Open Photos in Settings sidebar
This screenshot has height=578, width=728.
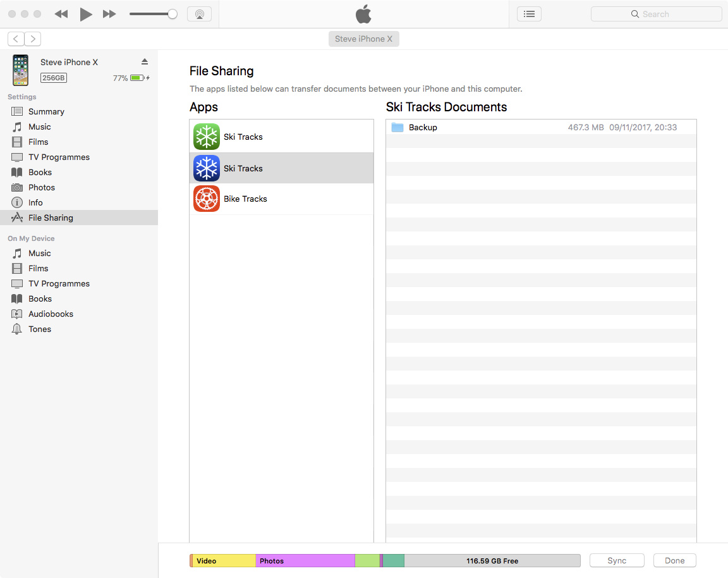42,187
